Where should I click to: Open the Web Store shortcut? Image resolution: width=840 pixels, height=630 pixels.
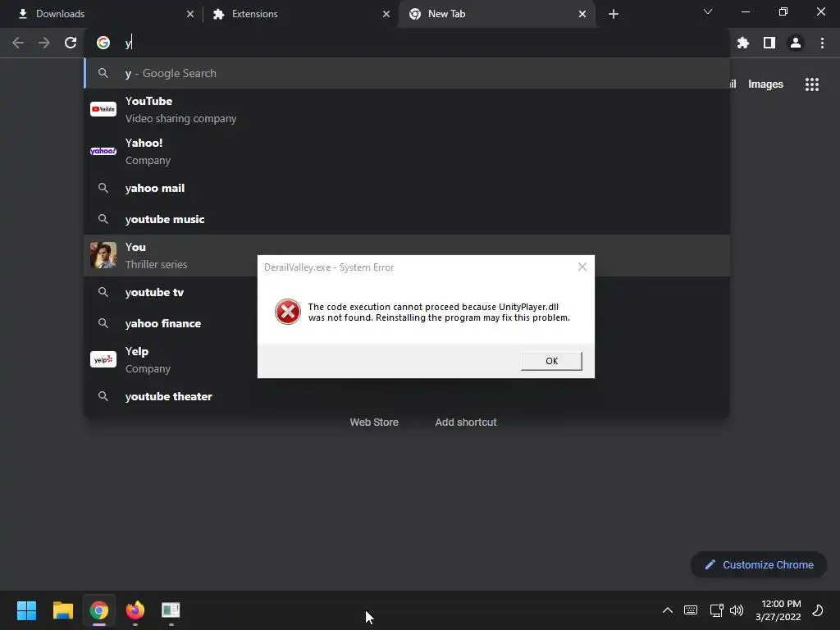click(x=374, y=422)
